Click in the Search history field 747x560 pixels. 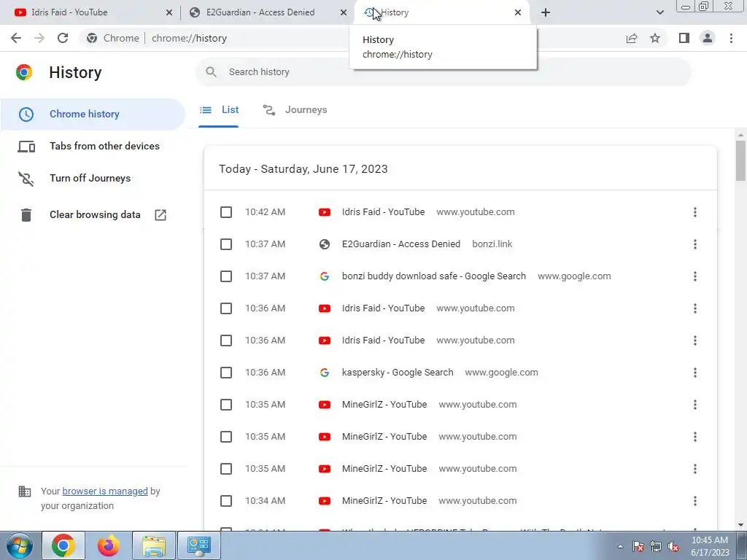tap(443, 72)
